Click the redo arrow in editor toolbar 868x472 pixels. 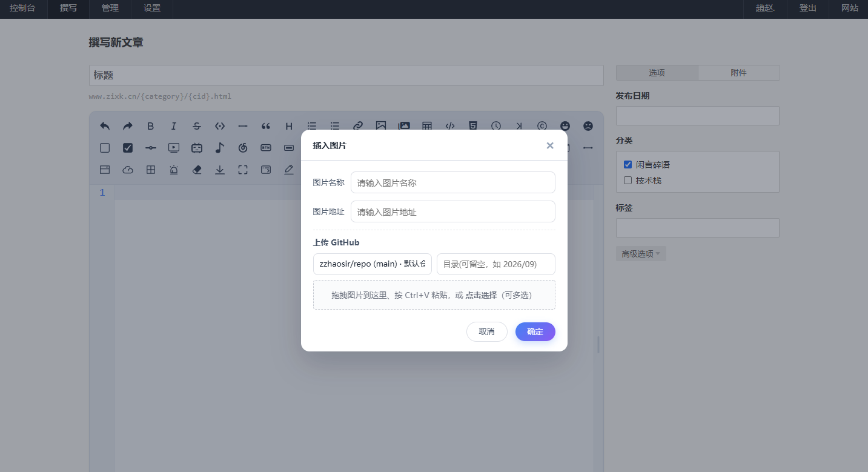tap(128, 126)
